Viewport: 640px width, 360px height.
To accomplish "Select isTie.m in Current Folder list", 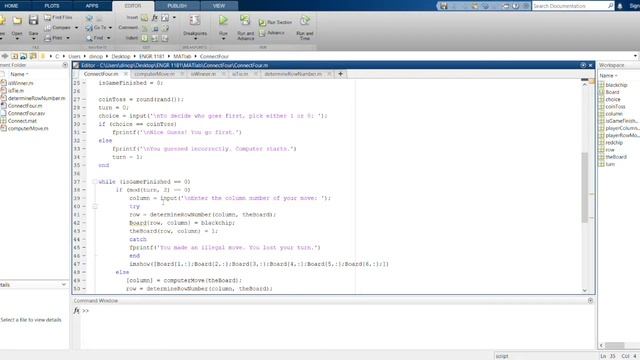I will [x=16, y=91].
